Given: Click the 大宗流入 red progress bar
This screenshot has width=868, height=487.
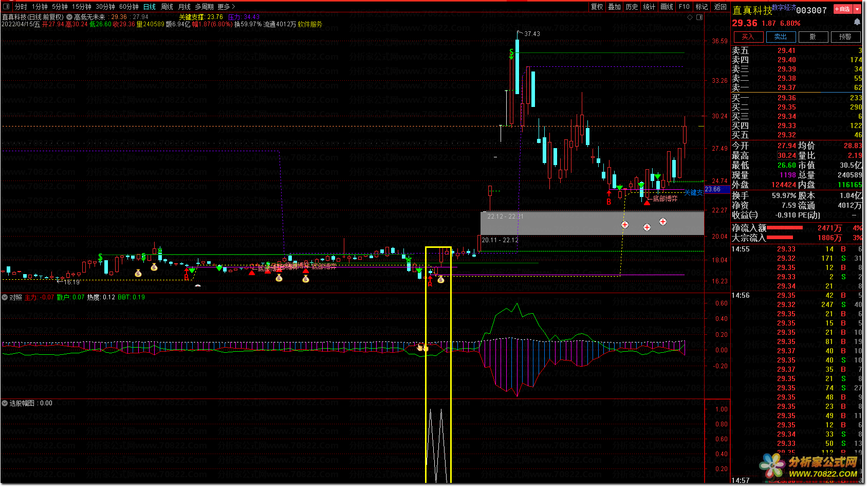Looking at the screenshot, I should (780, 238).
